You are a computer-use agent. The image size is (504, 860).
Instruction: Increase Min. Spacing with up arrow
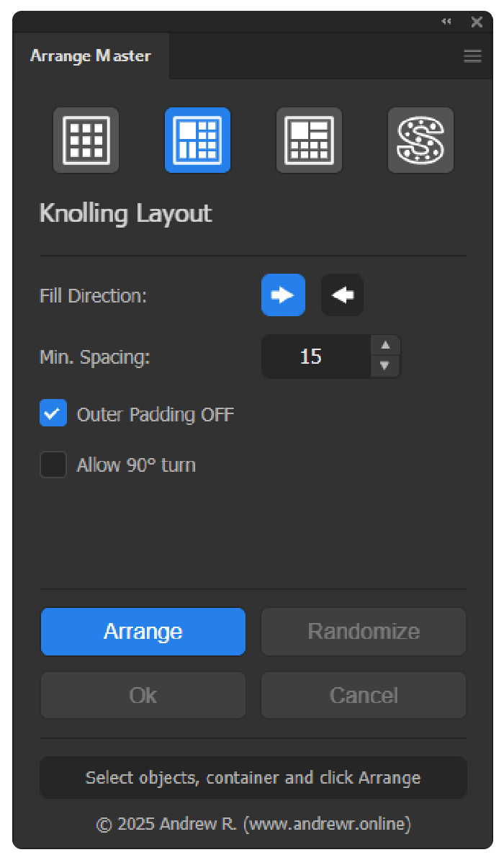[385, 346]
